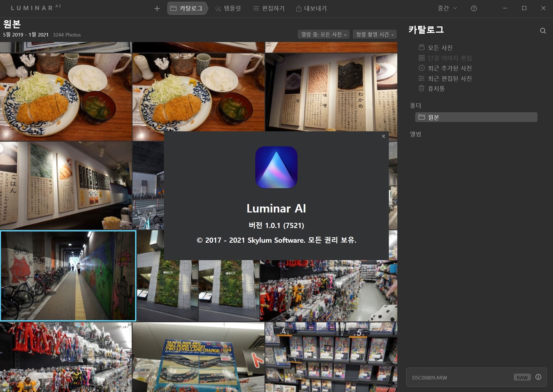This screenshot has width=553, height=392.
Task: Select the restaurant wall with ごはん poster thumbnail
Action: (x=66, y=186)
